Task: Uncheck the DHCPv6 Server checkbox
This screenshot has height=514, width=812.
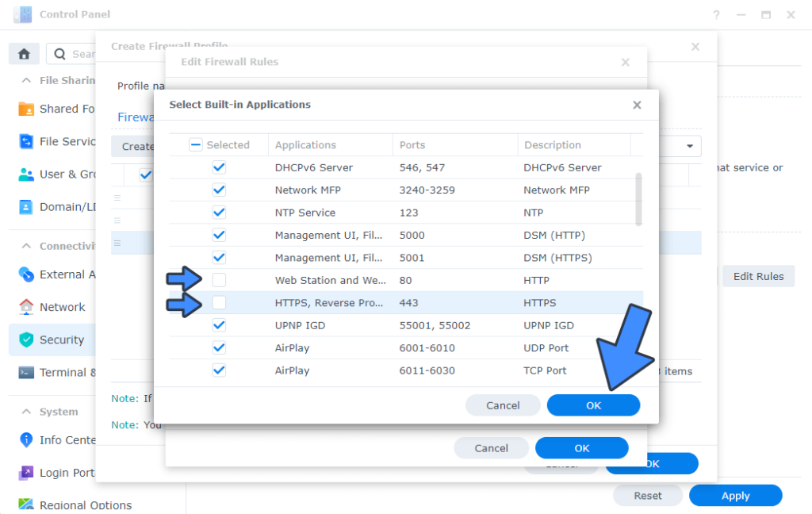Action: (x=219, y=167)
